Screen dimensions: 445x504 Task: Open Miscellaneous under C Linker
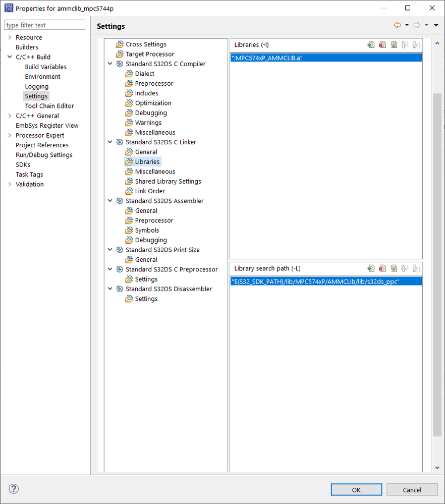pos(155,172)
